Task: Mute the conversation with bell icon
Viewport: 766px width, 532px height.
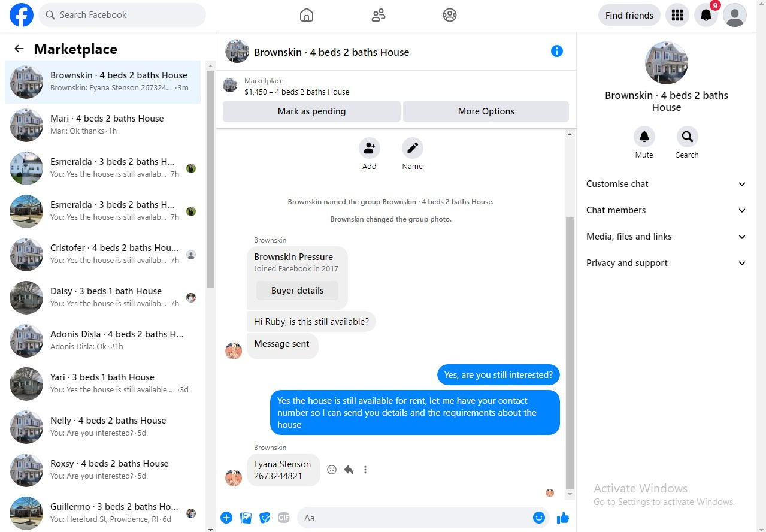Action: click(644, 137)
